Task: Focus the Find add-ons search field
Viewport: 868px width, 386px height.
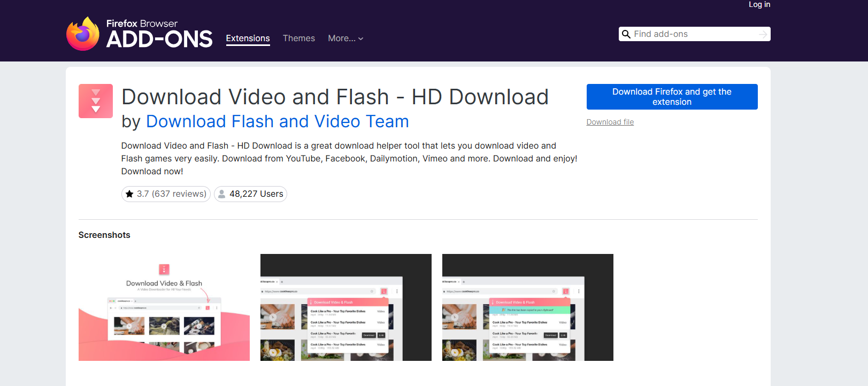Action: tap(694, 34)
